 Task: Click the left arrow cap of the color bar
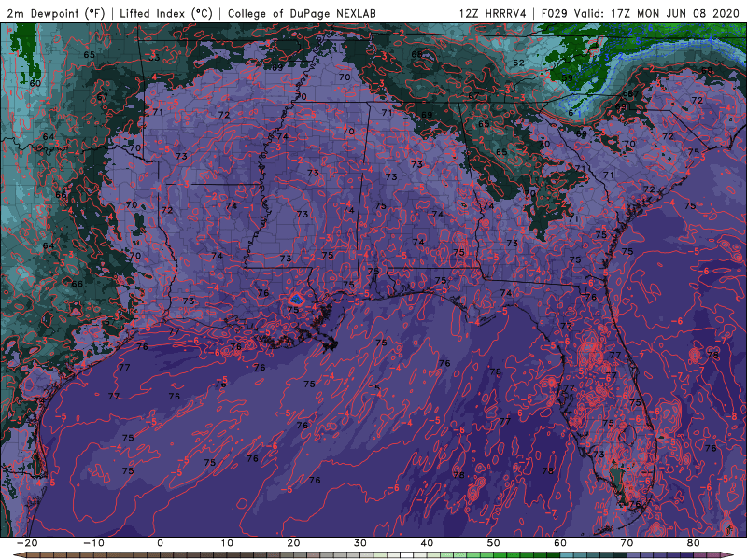(x=19, y=555)
